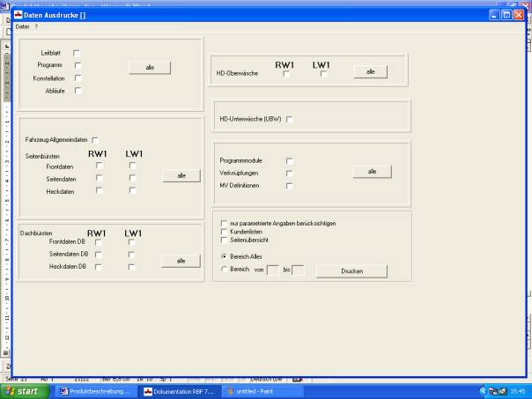Select 'Bereich von bis' radio button

click(224, 269)
